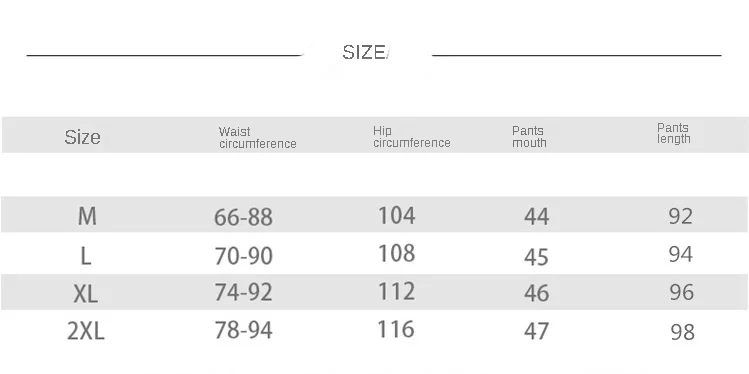
Task: Click the Hip circumference column header
Action: tap(412, 137)
